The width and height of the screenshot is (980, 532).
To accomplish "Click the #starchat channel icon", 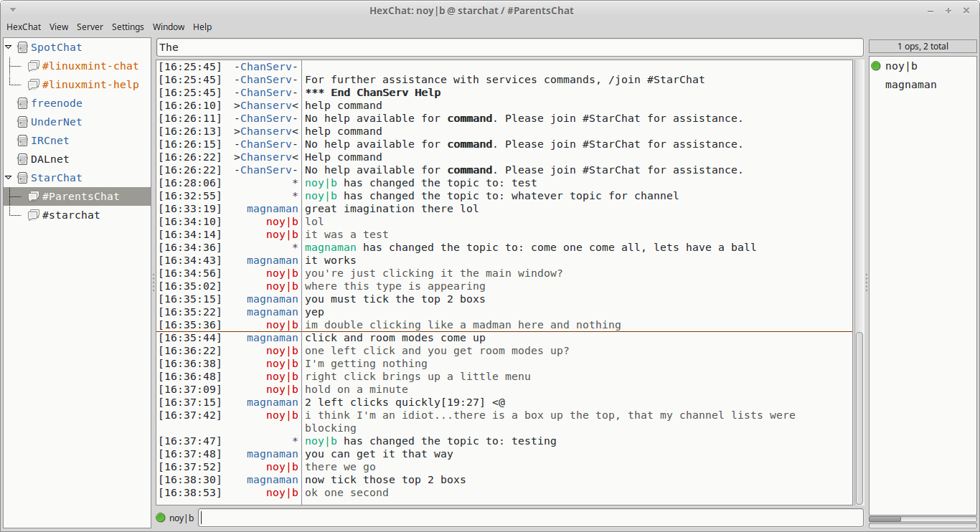I will (x=33, y=215).
